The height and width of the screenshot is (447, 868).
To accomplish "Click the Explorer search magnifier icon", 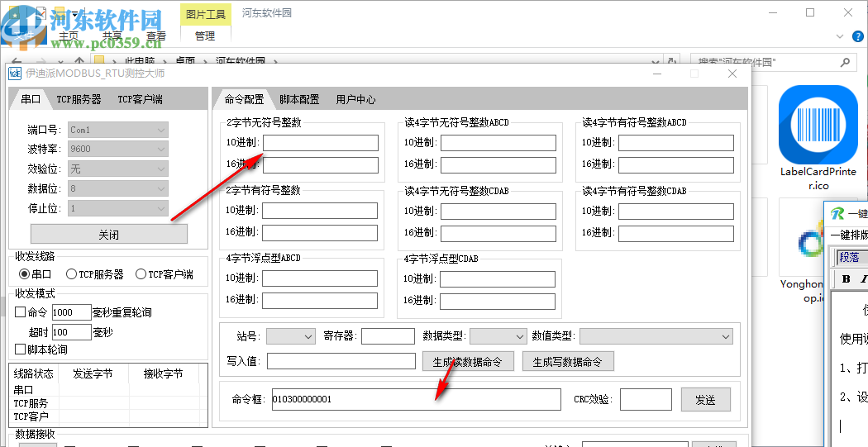I will click(845, 62).
